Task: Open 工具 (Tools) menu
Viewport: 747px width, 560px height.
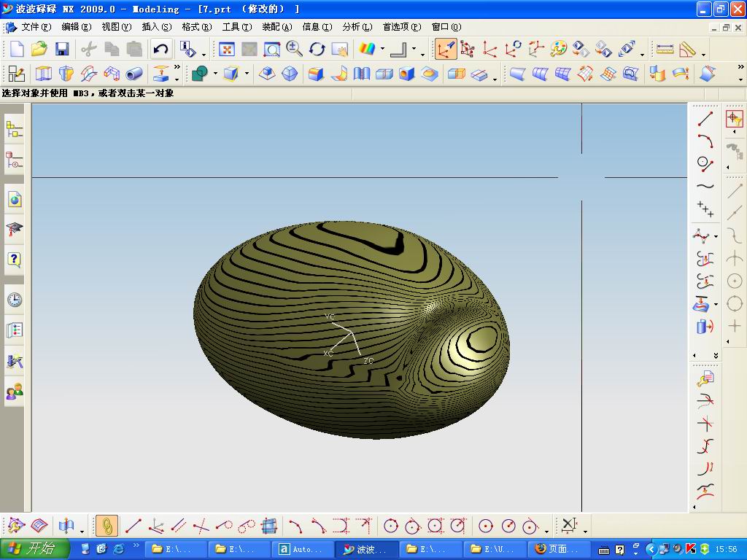Action: 237,27
